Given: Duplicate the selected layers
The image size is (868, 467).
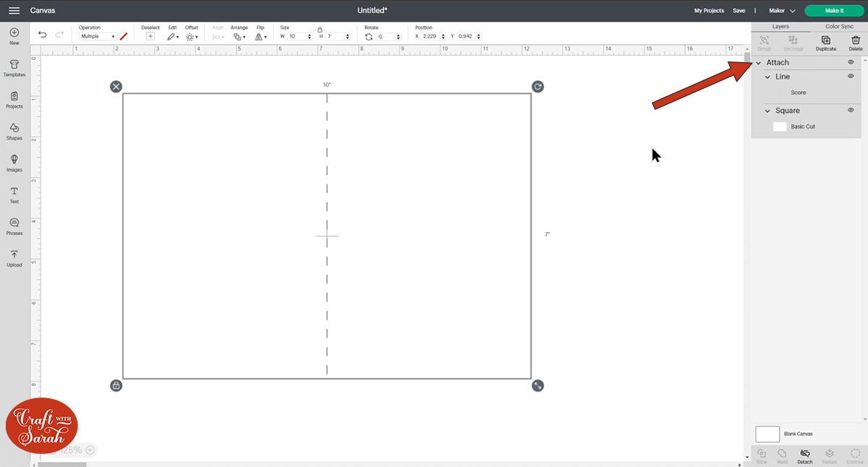Looking at the screenshot, I should pos(826,43).
